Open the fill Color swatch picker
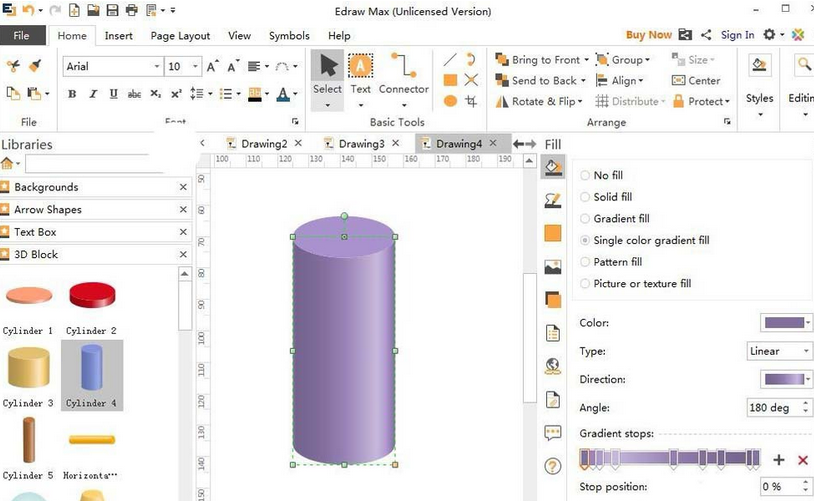This screenshot has width=814, height=501. pyautogui.click(x=786, y=323)
